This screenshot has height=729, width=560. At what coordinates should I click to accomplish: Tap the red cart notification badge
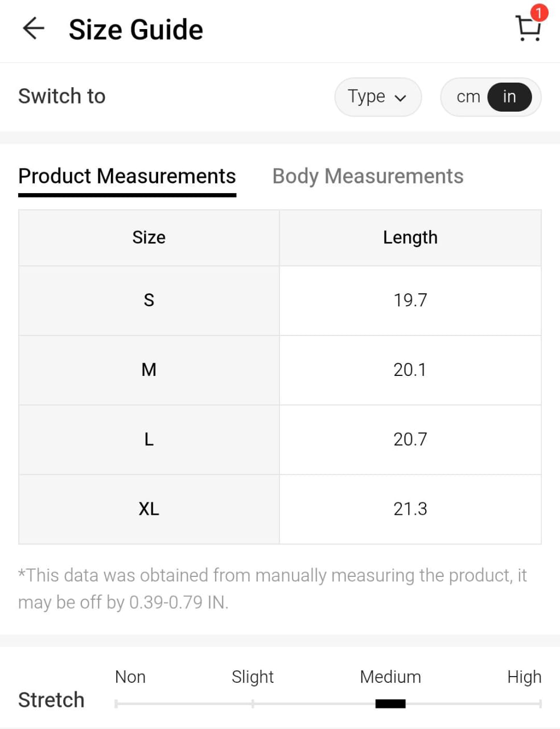click(x=538, y=13)
